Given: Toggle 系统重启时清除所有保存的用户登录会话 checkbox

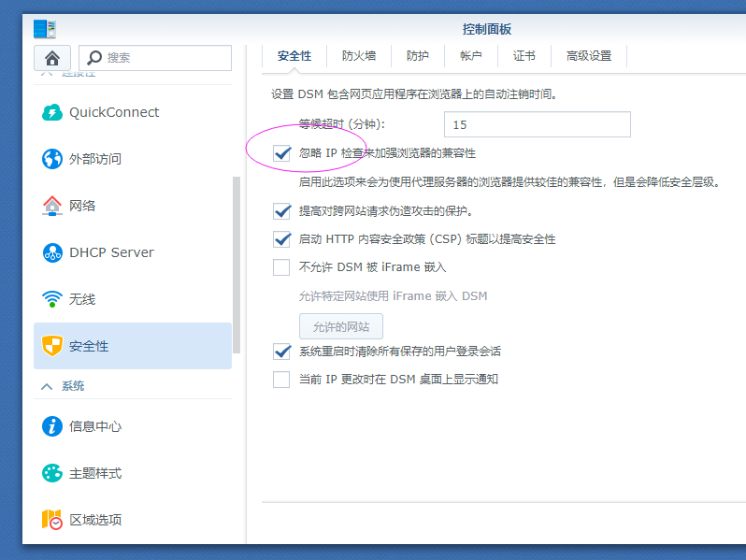Looking at the screenshot, I should pyautogui.click(x=281, y=352).
